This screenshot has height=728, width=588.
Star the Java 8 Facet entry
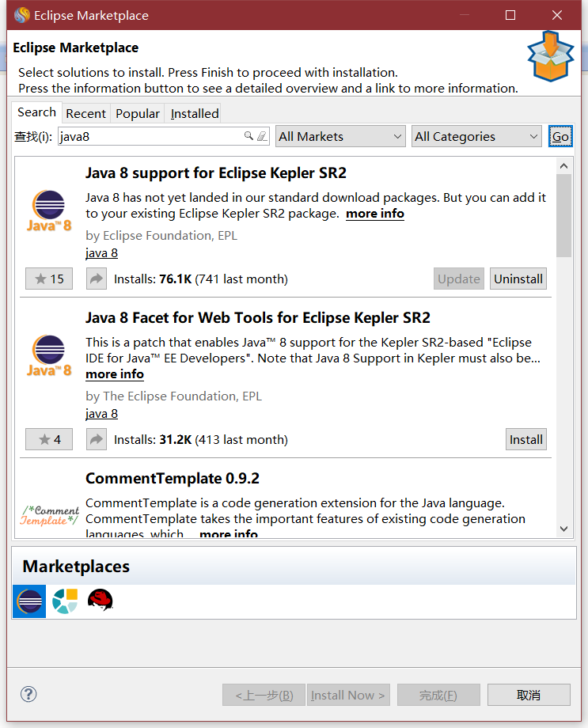point(49,439)
